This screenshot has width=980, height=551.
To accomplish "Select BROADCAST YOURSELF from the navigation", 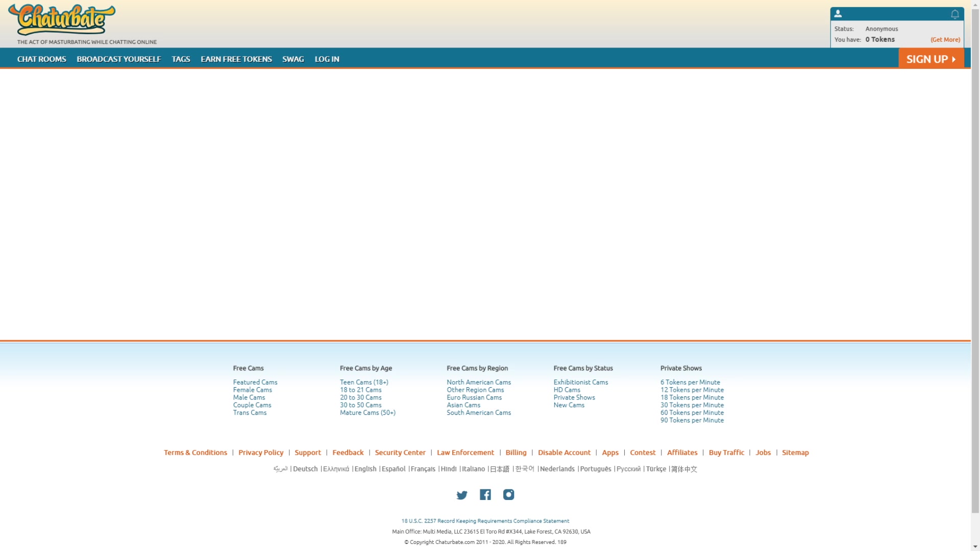I will [118, 59].
